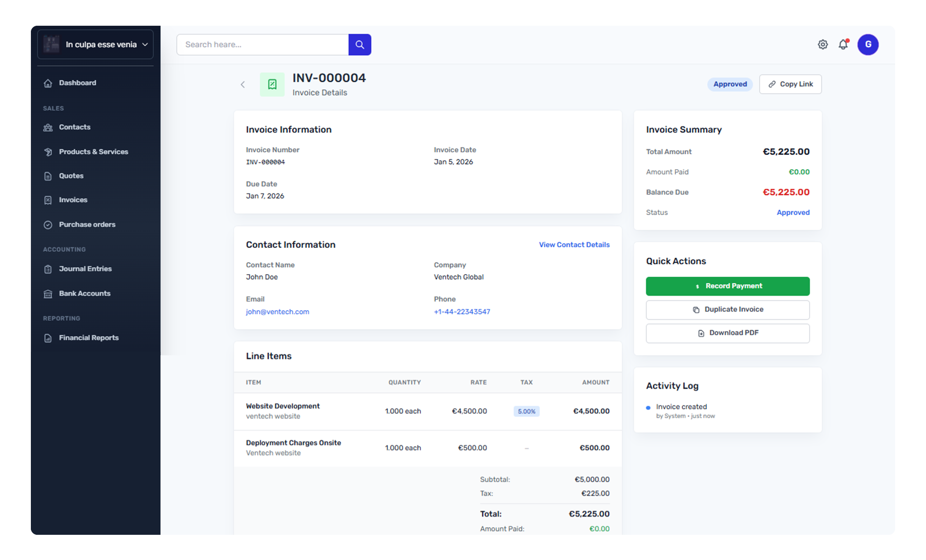The height and width of the screenshot is (560, 926).
Task: Click the user avatar G
Action: (x=867, y=45)
